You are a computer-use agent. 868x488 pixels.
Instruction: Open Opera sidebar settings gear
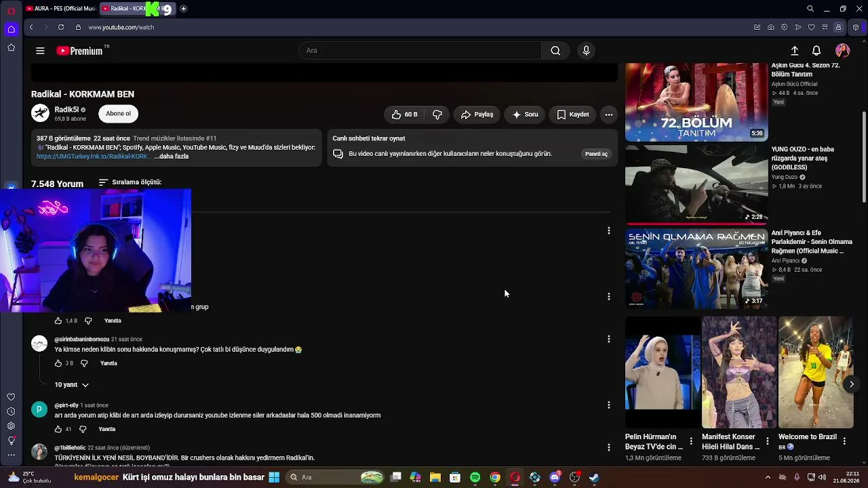coord(11,426)
